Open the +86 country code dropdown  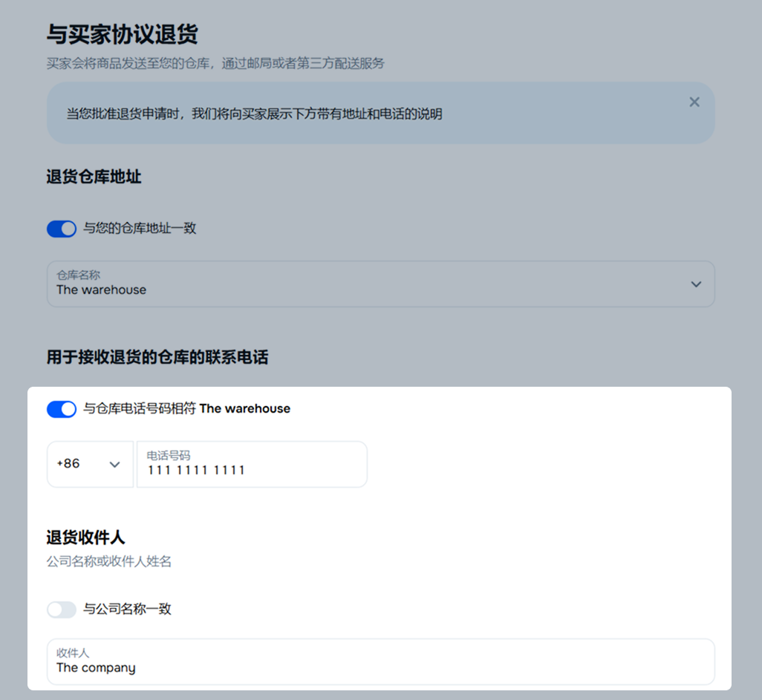pos(90,464)
